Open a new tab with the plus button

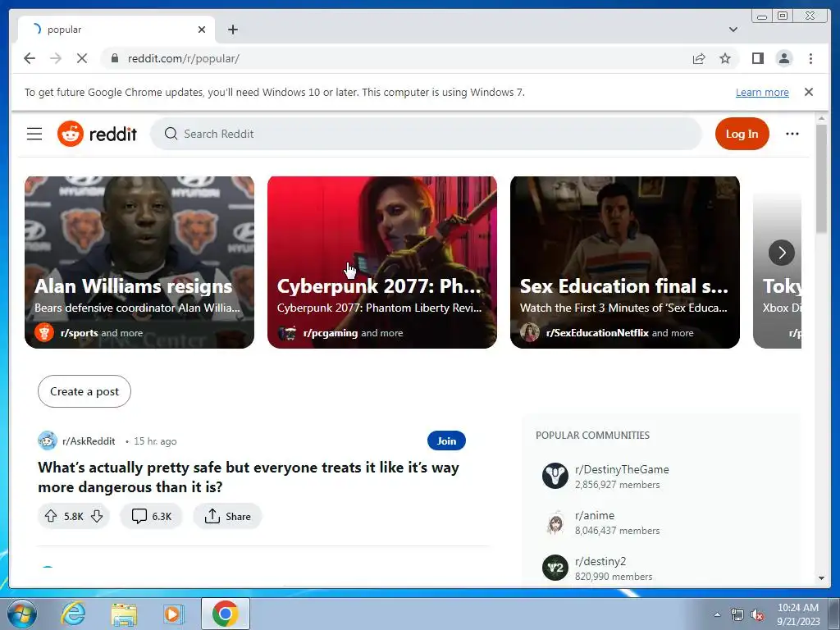point(232,30)
